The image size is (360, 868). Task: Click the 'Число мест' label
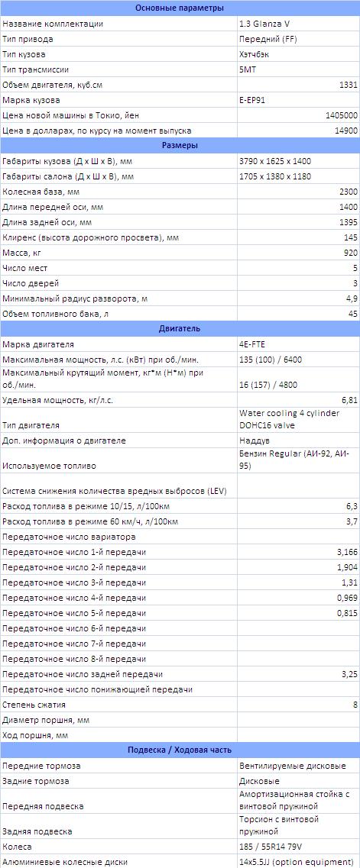click(25, 268)
